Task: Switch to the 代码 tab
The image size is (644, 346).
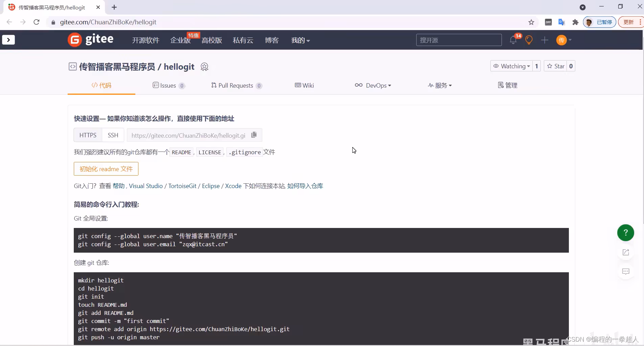Action: 102,85
